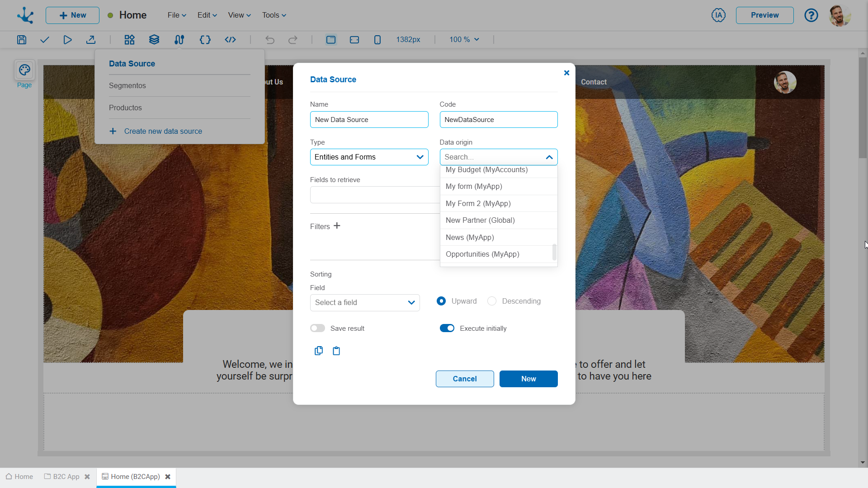Expand the Type dropdown
The width and height of the screenshot is (868, 488).
369,157
